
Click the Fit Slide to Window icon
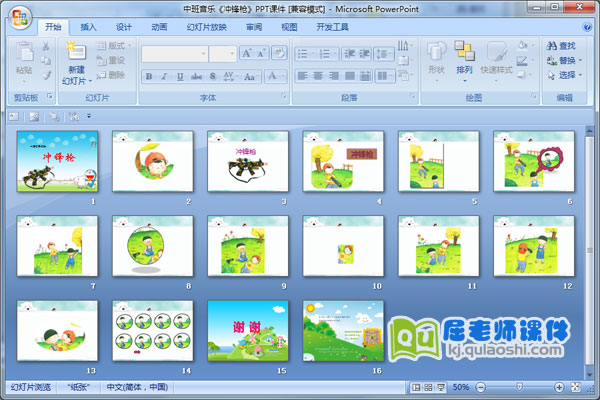click(x=576, y=387)
